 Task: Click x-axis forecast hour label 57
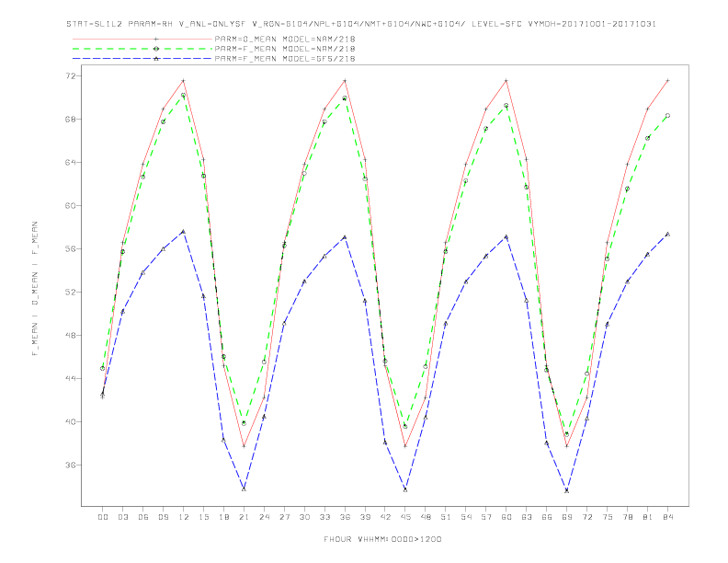(486, 517)
